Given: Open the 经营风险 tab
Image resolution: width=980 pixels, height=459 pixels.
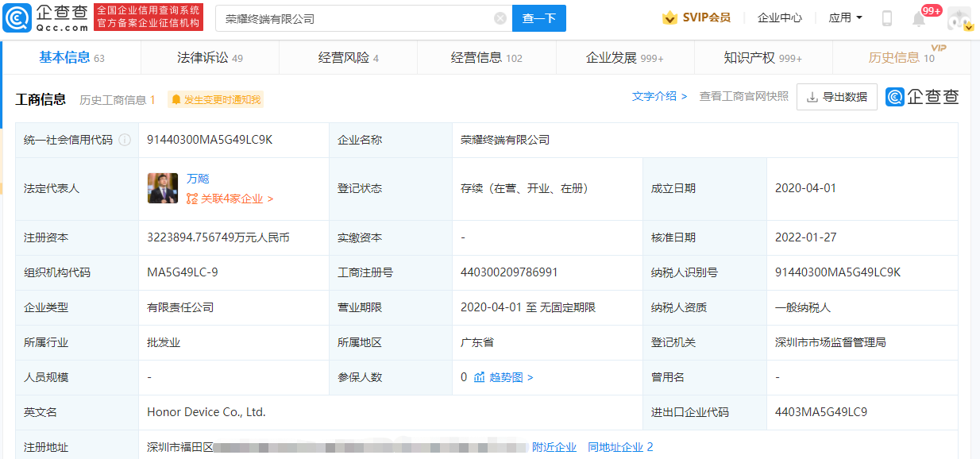Looking at the screenshot, I should 348,57.
